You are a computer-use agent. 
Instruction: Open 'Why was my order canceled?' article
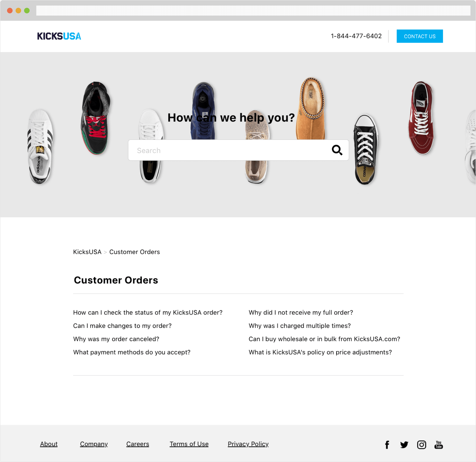pyautogui.click(x=116, y=339)
